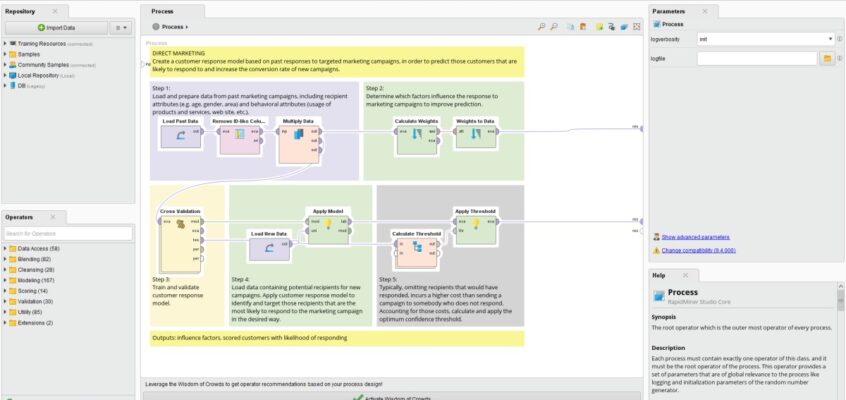Click the Search for Operators field

[x=68, y=233]
